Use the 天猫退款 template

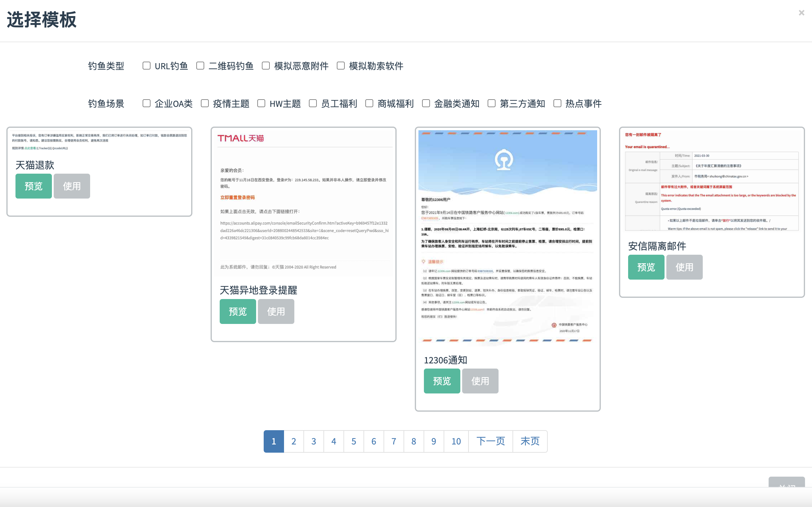coord(72,186)
